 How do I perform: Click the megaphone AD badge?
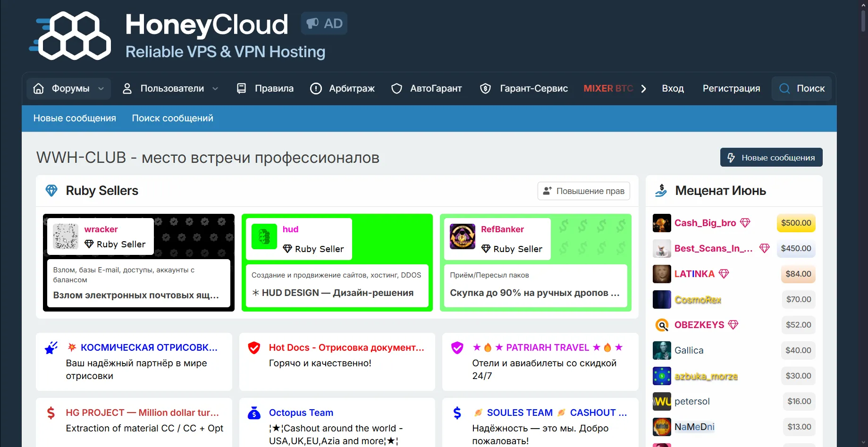(324, 24)
